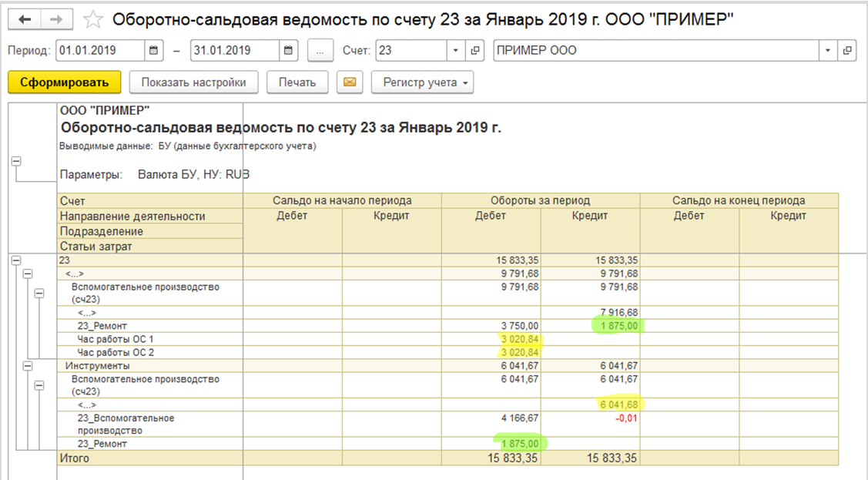Click Показать настройки button
Image resolution: width=868 pixels, height=480 pixels.
pos(193,82)
